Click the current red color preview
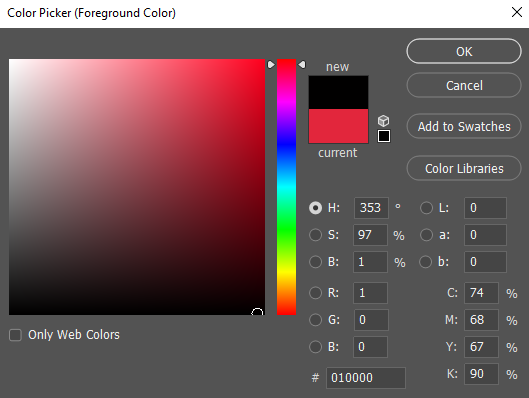Viewport: 529px width, 398px height. [x=338, y=126]
